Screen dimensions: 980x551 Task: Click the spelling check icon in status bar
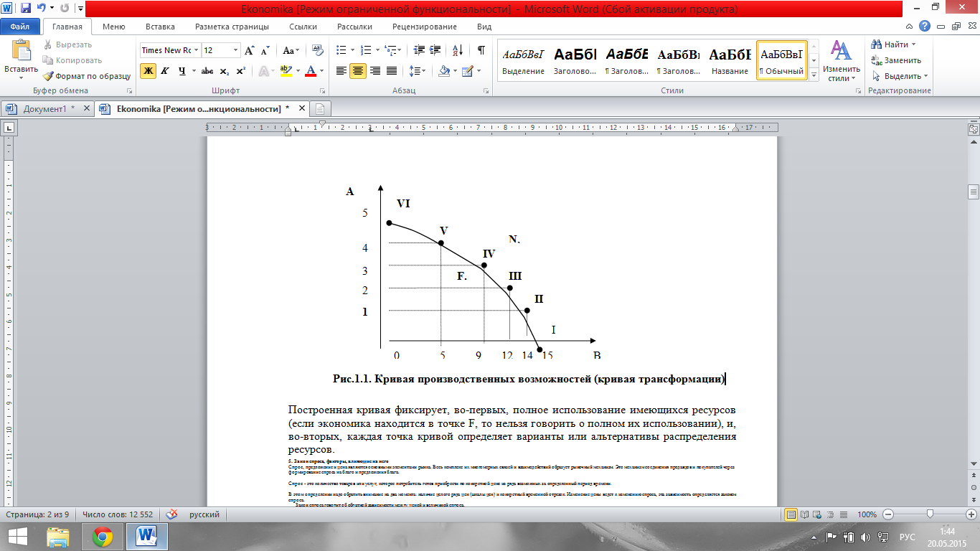172,514
